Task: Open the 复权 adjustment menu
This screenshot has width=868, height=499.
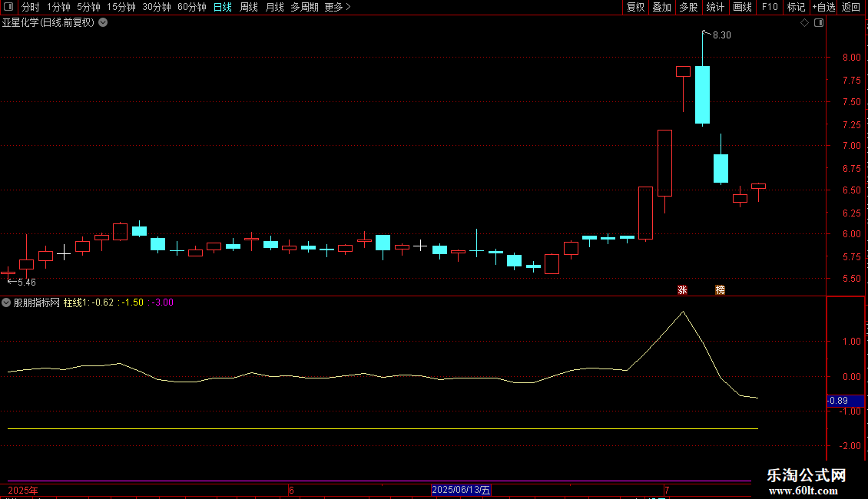Action: point(635,7)
